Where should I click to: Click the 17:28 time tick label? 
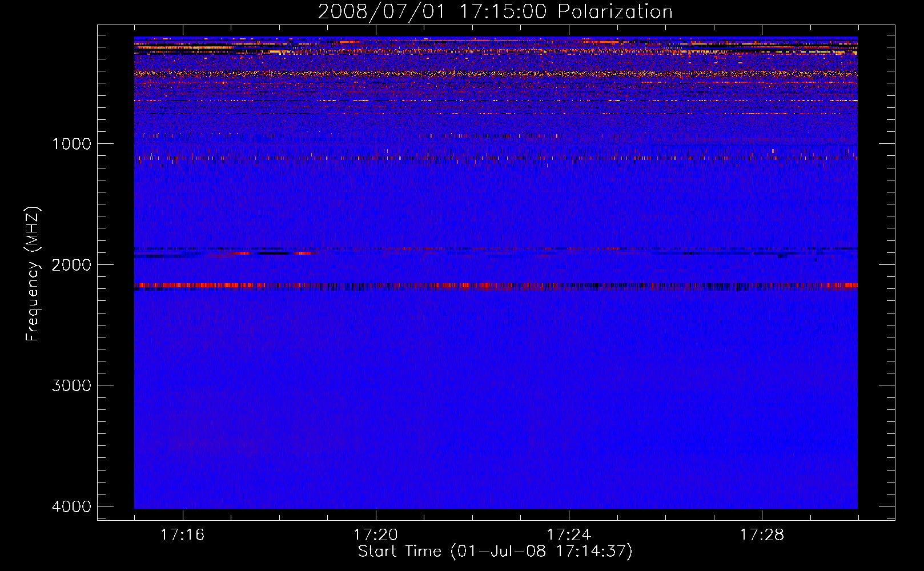[762, 535]
